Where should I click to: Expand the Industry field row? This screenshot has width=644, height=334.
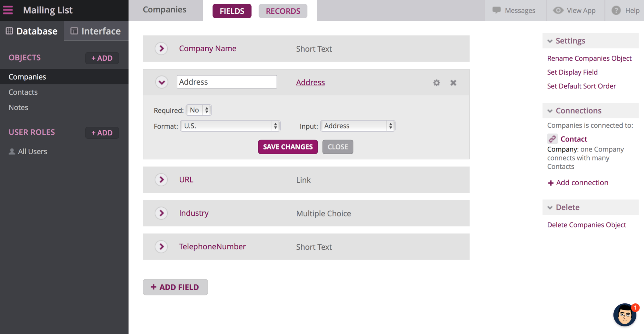(161, 213)
